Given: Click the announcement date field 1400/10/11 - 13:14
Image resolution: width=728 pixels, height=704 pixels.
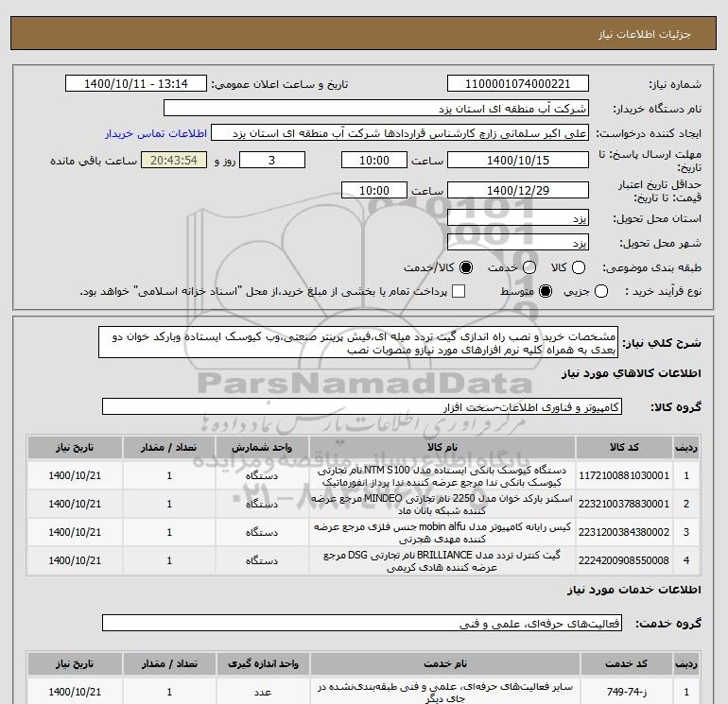Looking at the screenshot, I should point(136,83).
